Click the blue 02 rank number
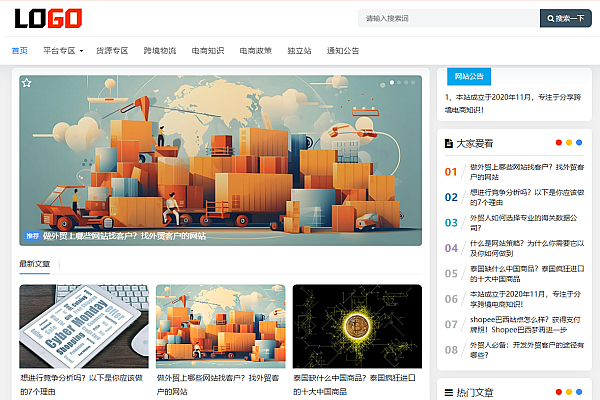The height and width of the screenshot is (400, 600). (451, 197)
